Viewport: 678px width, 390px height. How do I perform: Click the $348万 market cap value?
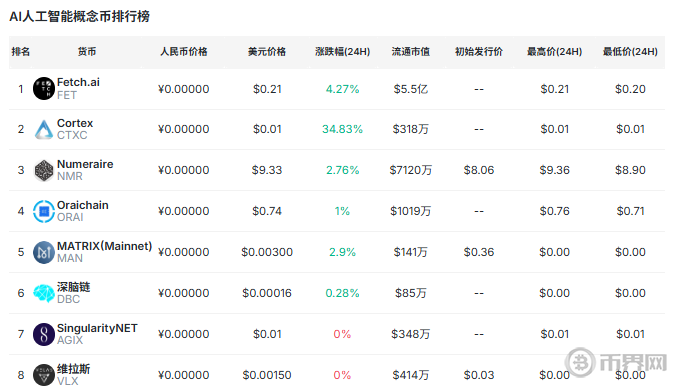(411, 334)
